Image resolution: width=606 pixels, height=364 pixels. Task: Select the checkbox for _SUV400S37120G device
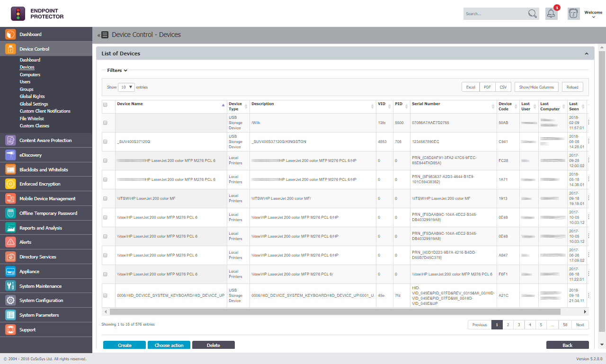pos(105,142)
